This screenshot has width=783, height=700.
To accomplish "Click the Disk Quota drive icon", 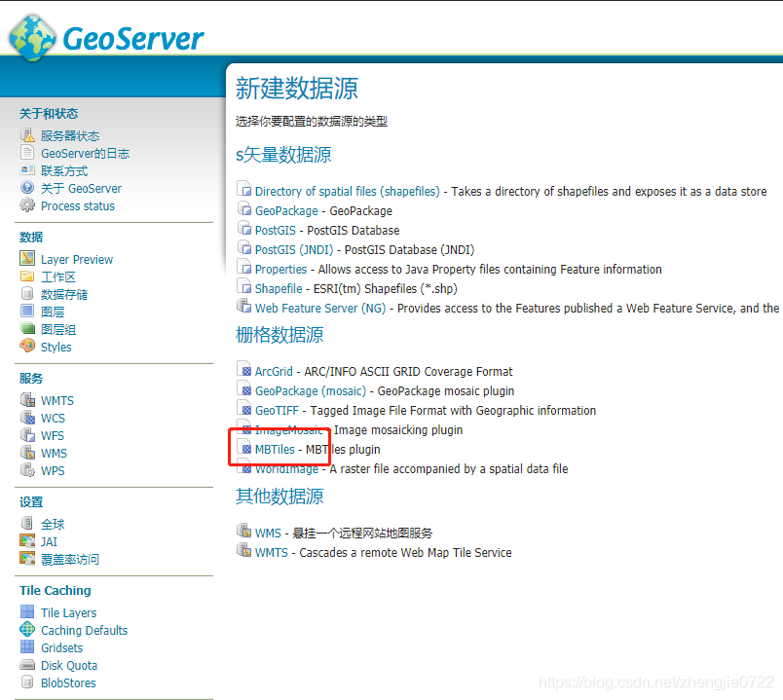I will pos(27,665).
